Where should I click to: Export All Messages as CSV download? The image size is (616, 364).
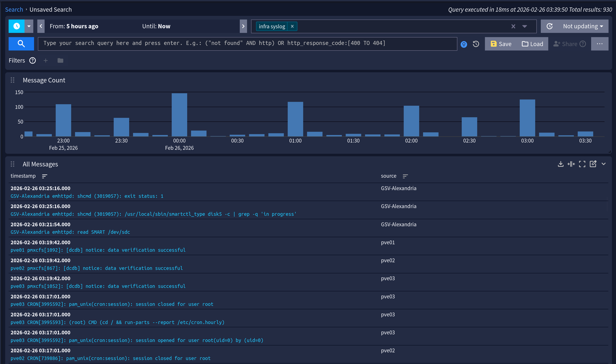coord(561,164)
